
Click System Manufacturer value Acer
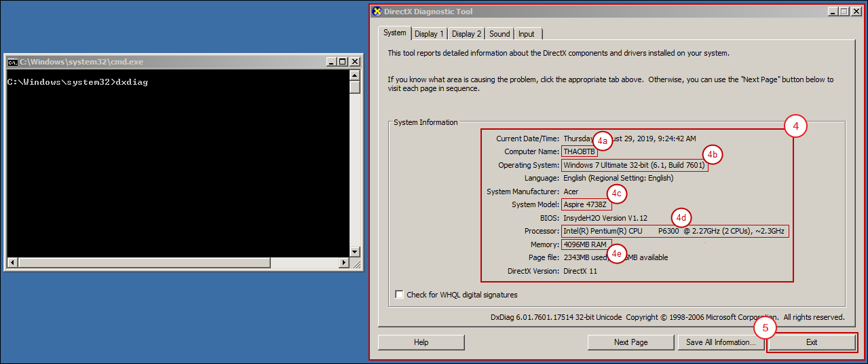571,192
